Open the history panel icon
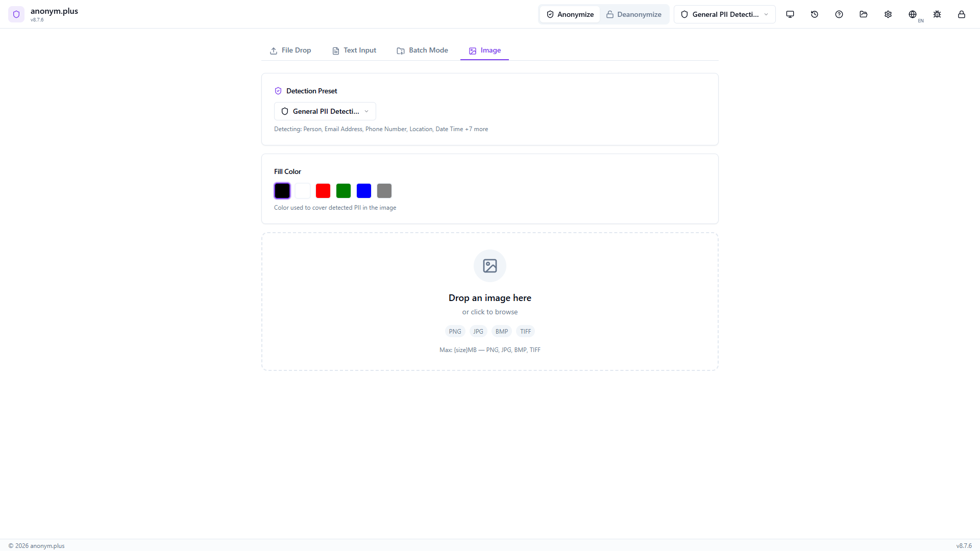Screen dimensions: 980x551 (815, 14)
